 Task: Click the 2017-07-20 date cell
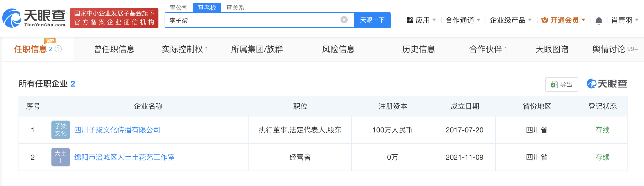click(464, 130)
